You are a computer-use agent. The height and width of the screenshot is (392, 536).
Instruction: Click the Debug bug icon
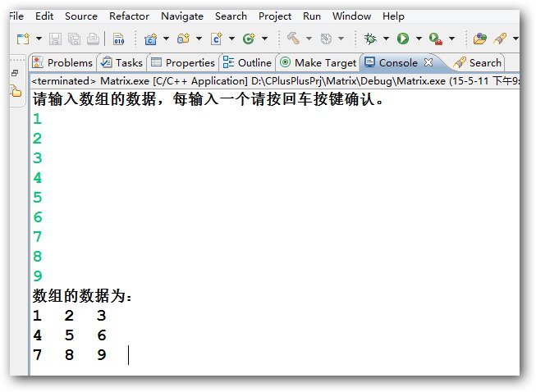[x=370, y=39]
